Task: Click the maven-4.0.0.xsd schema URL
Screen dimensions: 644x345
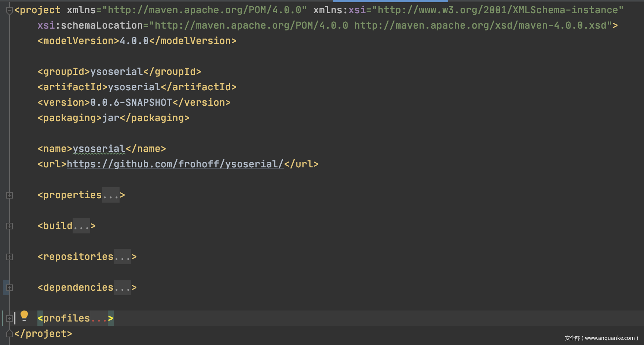Action: (x=480, y=25)
